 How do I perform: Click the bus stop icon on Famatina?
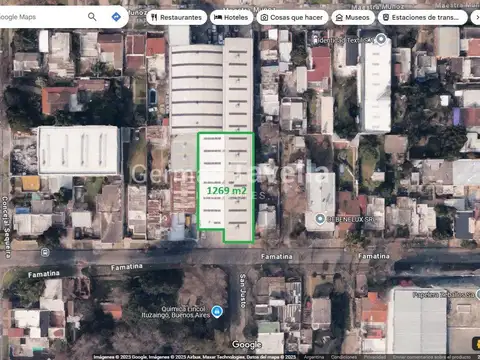[45, 252]
